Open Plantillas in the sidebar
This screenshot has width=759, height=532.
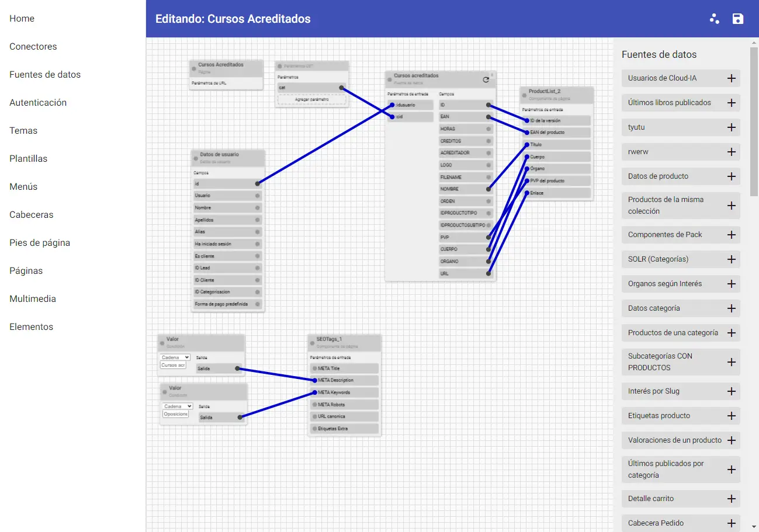pyautogui.click(x=28, y=159)
